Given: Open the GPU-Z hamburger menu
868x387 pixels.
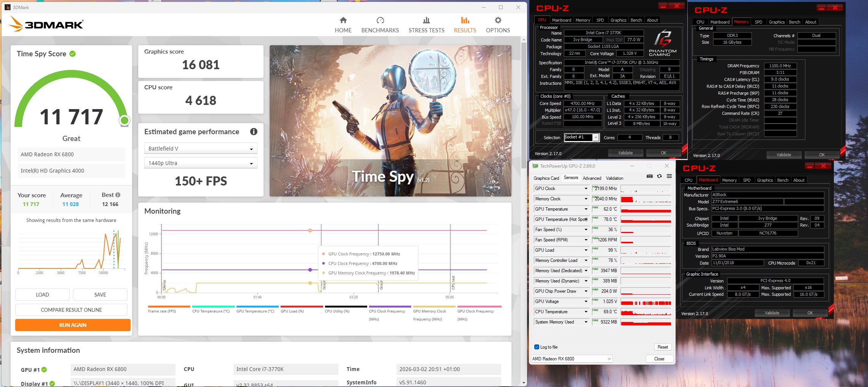Looking at the screenshot, I should (x=669, y=176).
